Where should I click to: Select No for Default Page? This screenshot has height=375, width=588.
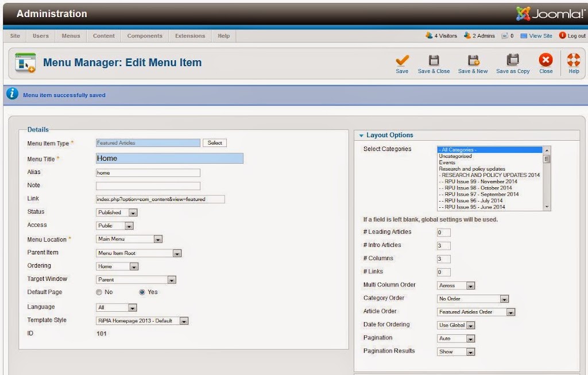pyautogui.click(x=99, y=292)
